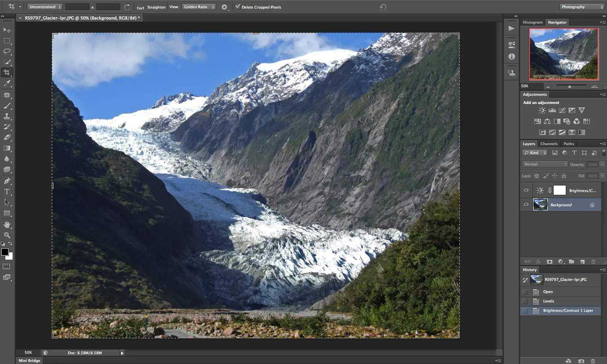607x364 pixels.
Task: Switch to the Channels tab
Action: pyautogui.click(x=549, y=144)
